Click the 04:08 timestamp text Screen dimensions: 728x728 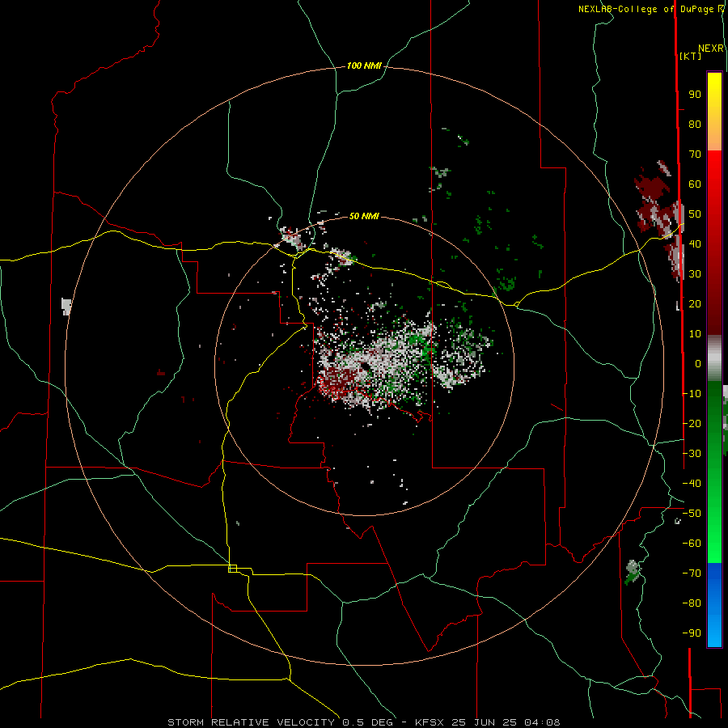tap(542, 722)
